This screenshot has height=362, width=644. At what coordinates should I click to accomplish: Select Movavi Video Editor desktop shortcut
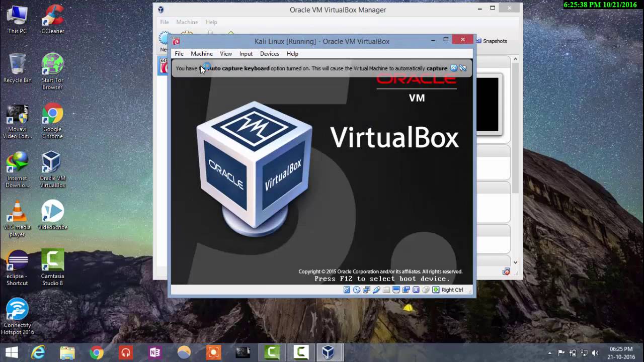17,122
